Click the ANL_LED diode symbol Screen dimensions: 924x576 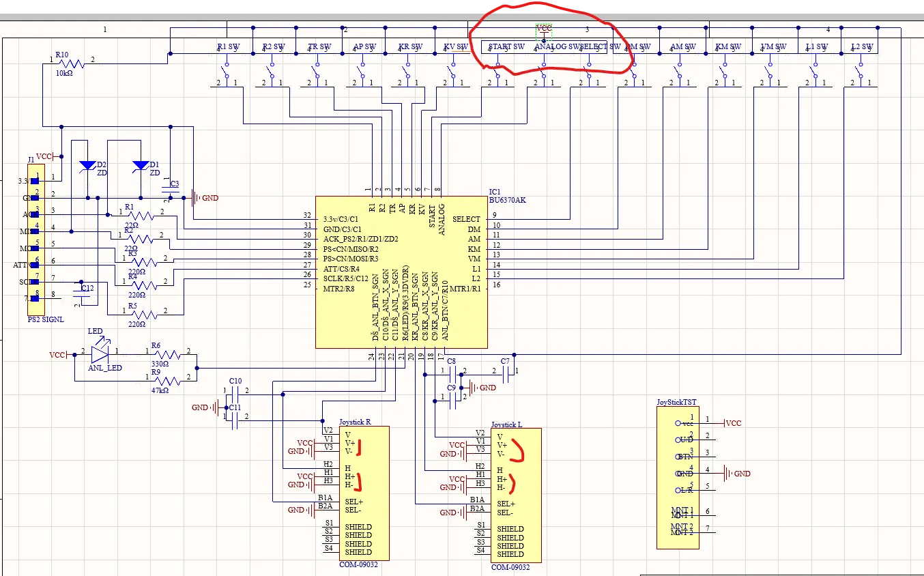[x=100, y=353]
